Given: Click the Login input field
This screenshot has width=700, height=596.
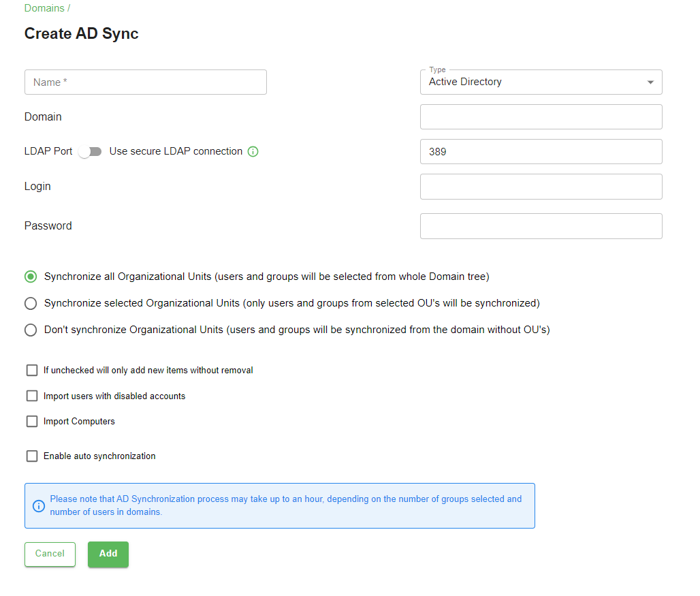Looking at the screenshot, I should pyautogui.click(x=541, y=186).
